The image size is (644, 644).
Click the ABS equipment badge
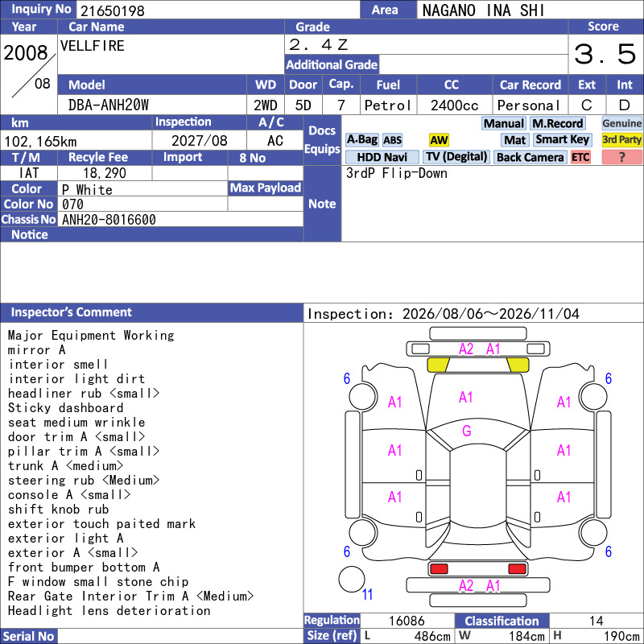pos(392,140)
